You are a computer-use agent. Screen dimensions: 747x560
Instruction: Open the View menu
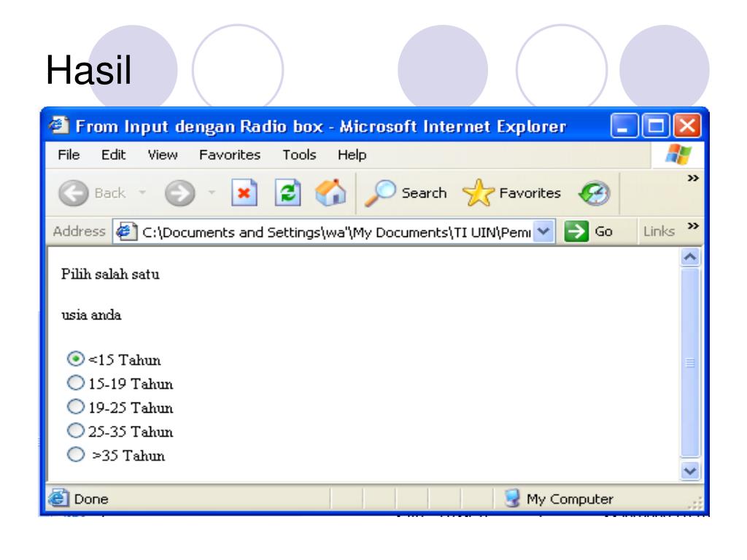pyautogui.click(x=163, y=155)
